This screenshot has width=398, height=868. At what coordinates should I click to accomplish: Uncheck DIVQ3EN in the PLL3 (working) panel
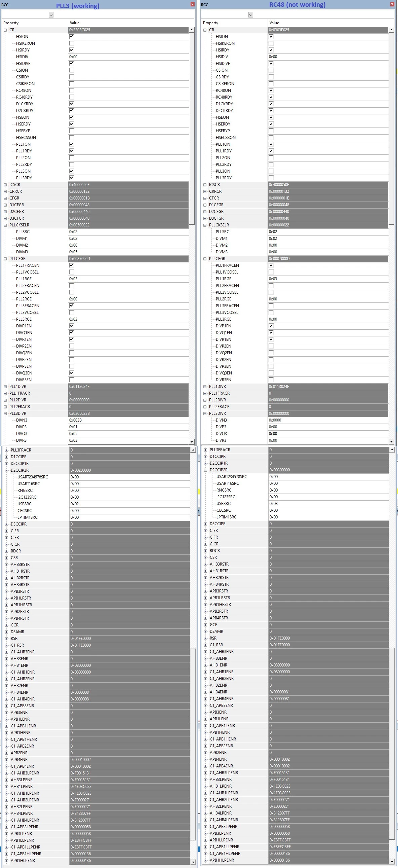point(71,373)
